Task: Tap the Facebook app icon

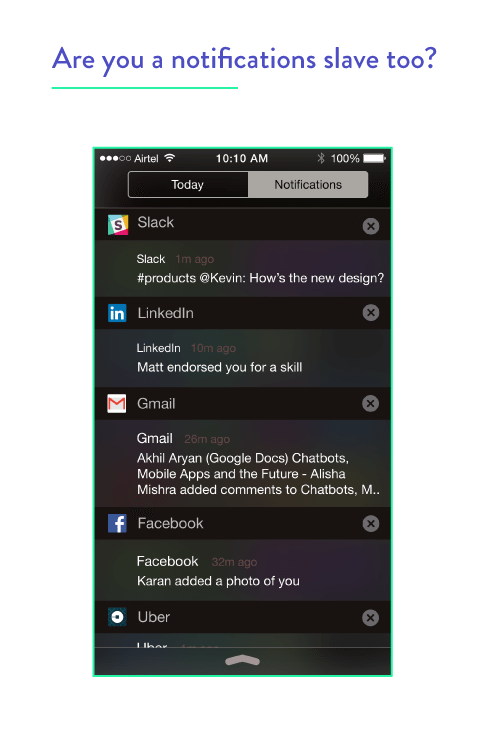Action: pos(117,523)
